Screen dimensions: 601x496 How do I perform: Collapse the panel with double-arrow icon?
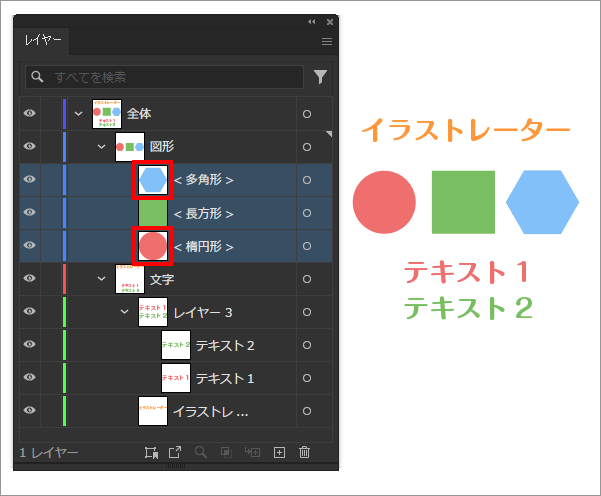tap(312, 22)
